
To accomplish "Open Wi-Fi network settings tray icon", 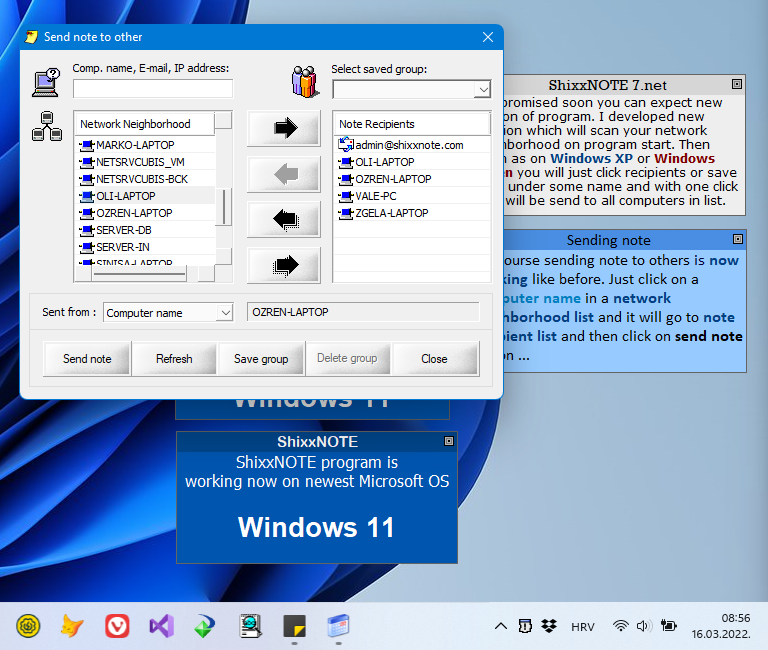I will (621, 626).
